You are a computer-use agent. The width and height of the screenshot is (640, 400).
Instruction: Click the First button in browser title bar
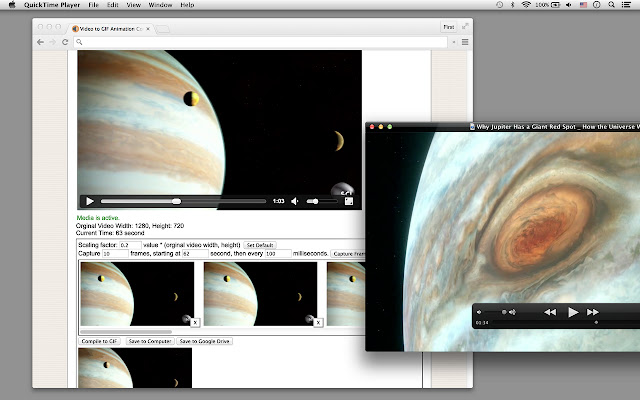[449, 27]
